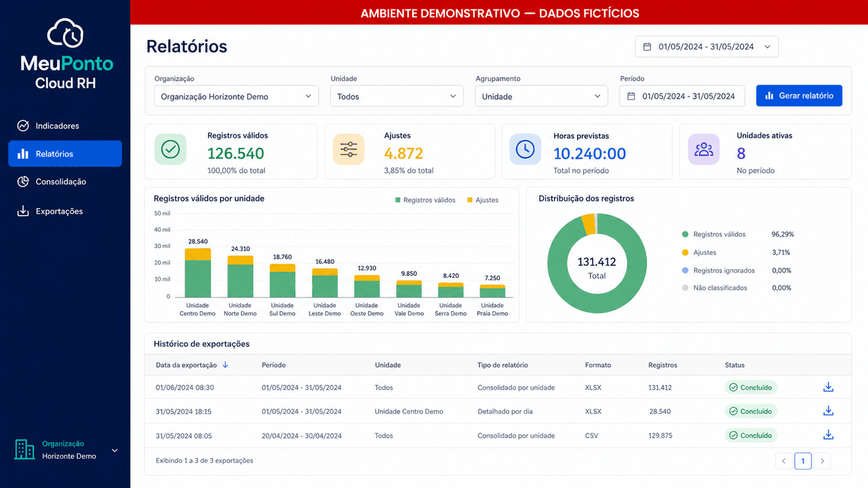The height and width of the screenshot is (488, 868).
Task: Toggle Ajustes bar chart legend swatch
Action: point(470,200)
